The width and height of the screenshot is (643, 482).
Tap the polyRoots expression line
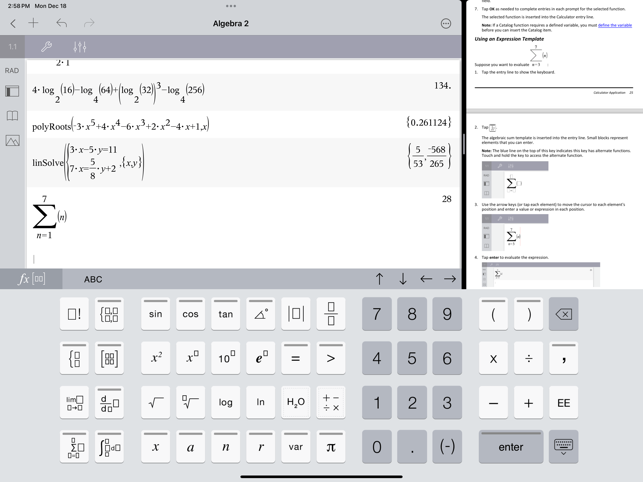[x=120, y=126]
